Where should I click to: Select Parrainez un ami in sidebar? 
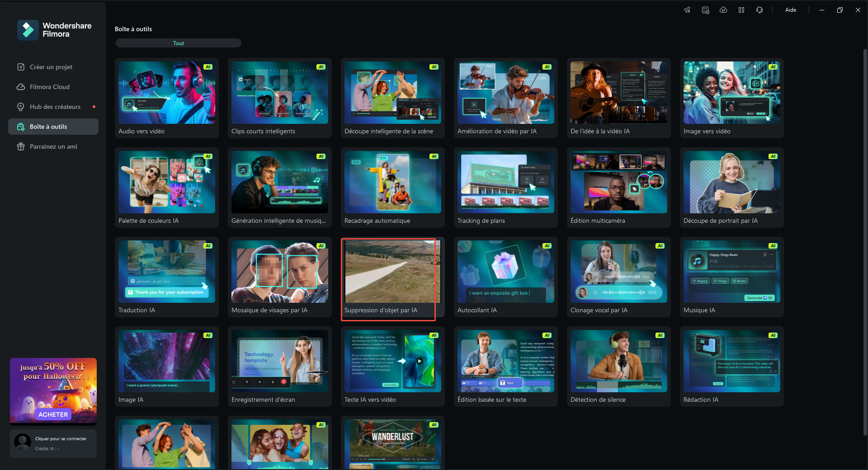coord(53,146)
